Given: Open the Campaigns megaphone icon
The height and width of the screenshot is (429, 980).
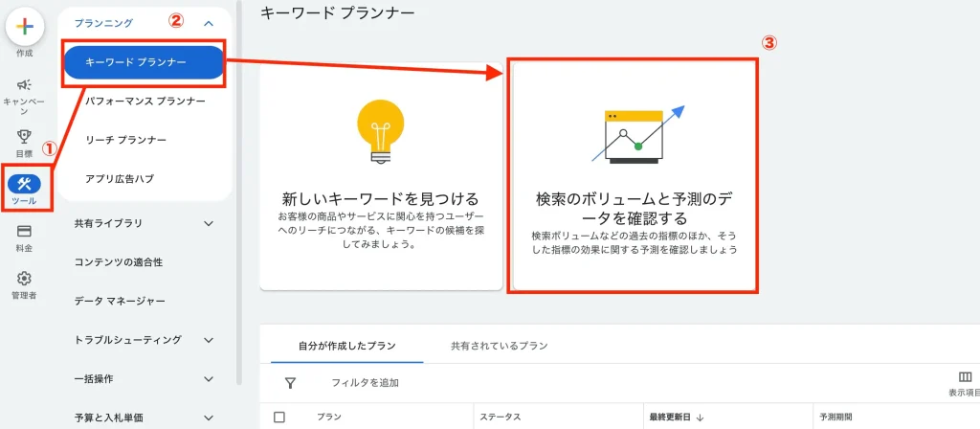Looking at the screenshot, I should [24, 84].
